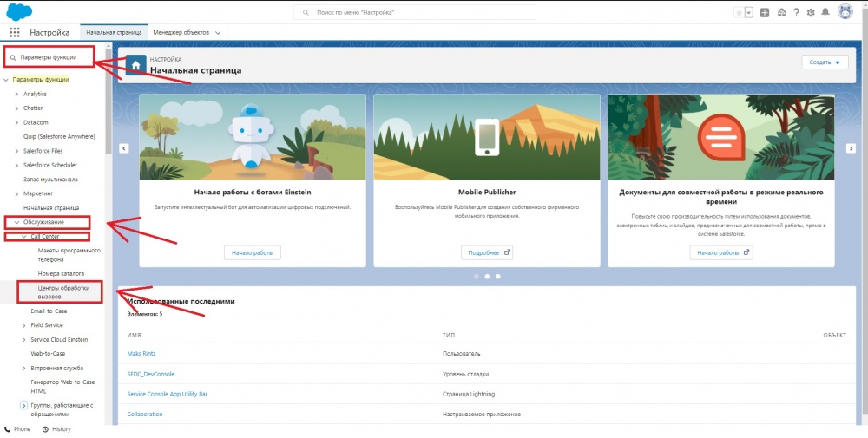The width and height of the screenshot is (868, 438).
Task: Open the favorites list dropdown arrow
Action: (x=749, y=13)
